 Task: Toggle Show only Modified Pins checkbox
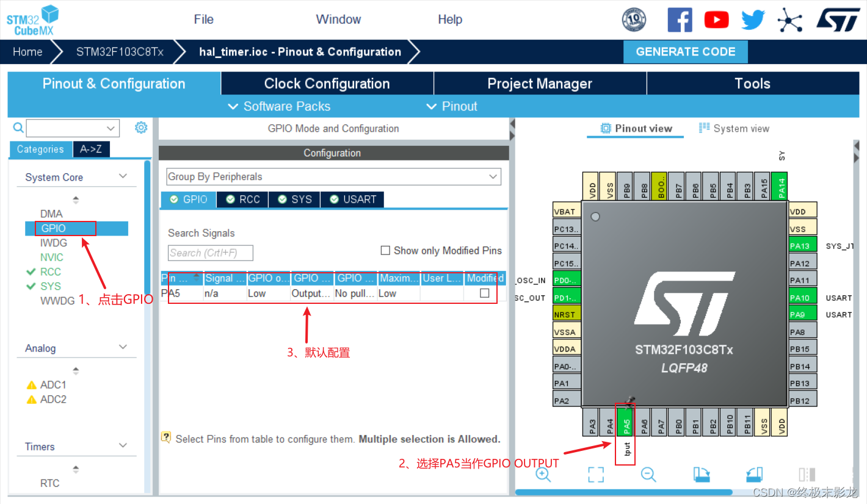click(x=385, y=250)
